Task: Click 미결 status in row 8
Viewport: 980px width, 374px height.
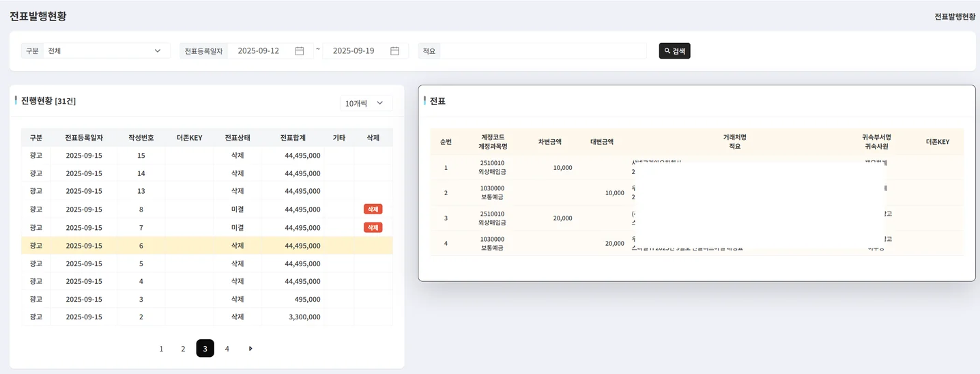Action: click(x=237, y=209)
